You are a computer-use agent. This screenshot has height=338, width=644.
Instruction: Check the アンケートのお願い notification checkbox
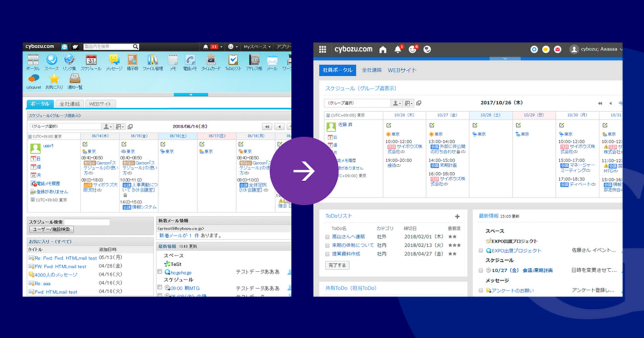tap(481, 290)
